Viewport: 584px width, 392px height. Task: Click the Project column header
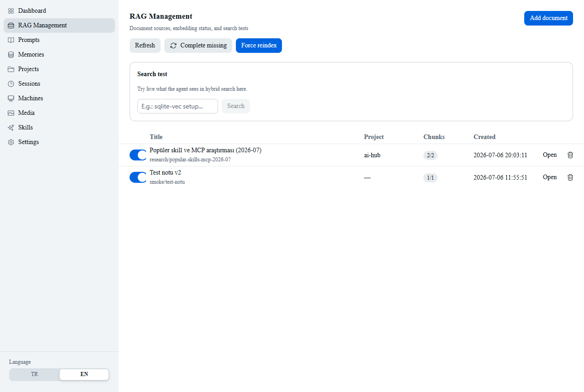374,137
